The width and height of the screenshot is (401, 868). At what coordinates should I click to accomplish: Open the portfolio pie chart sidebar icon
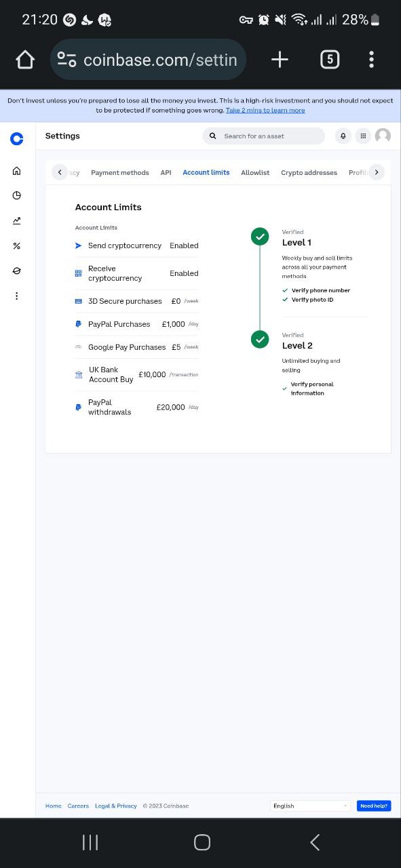click(x=17, y=195)
